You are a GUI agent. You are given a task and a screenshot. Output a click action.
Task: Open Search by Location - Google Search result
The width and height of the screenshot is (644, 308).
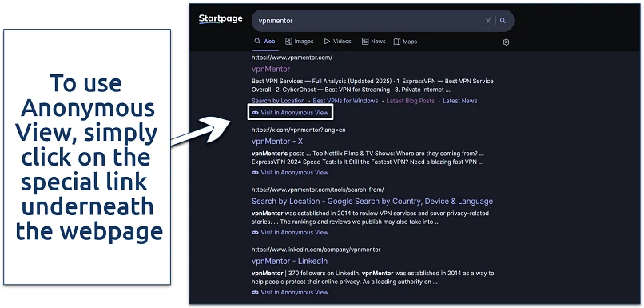[372, 202]
